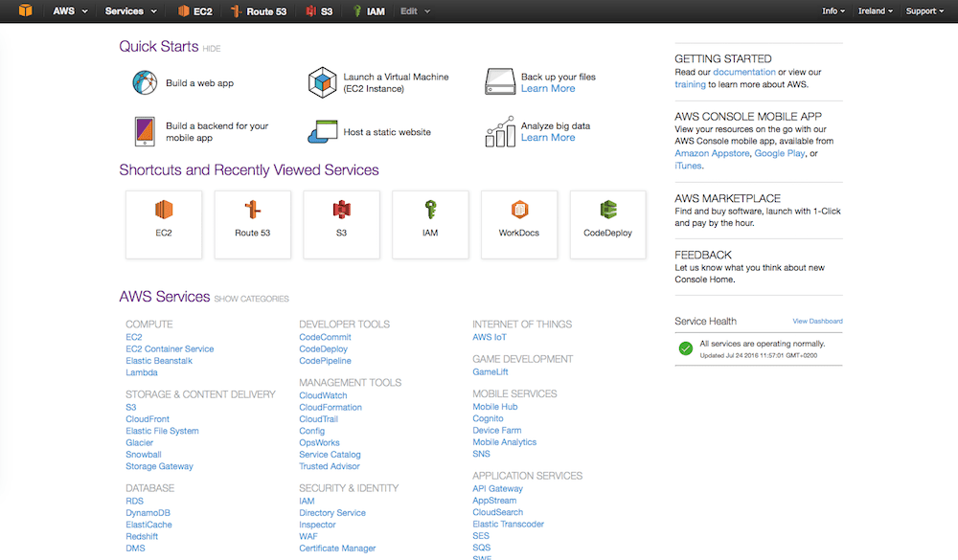Expand the Services dropdown menu
Image resolution: width=958 pixels, height=560 pixels.
130,11
